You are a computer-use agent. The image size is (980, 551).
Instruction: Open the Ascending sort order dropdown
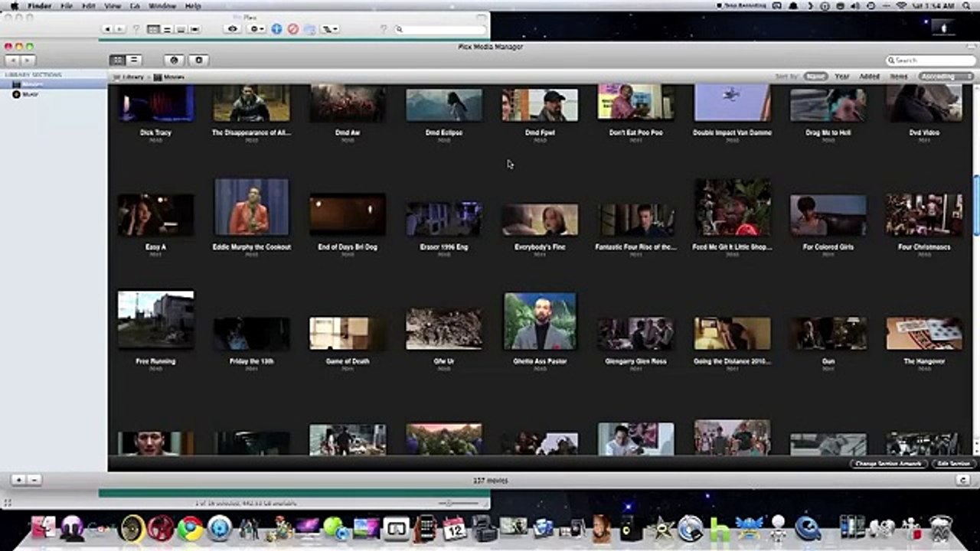coord(946,77)
